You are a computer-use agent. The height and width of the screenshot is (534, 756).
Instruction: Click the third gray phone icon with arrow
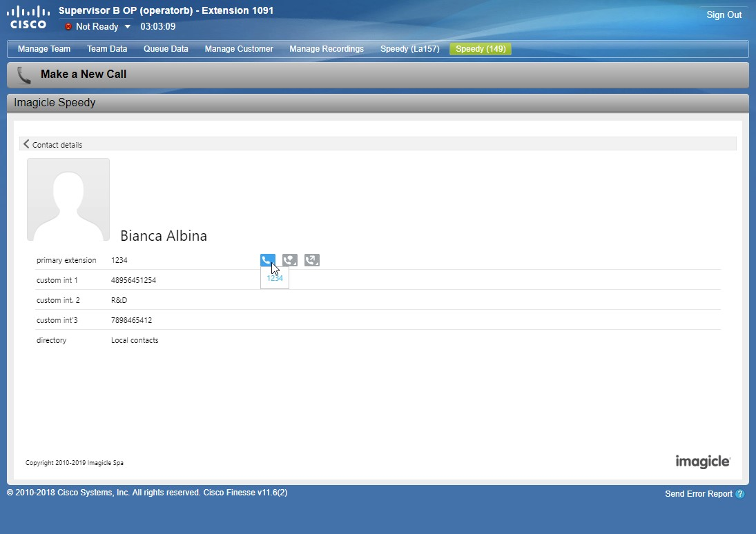[312, 260]
